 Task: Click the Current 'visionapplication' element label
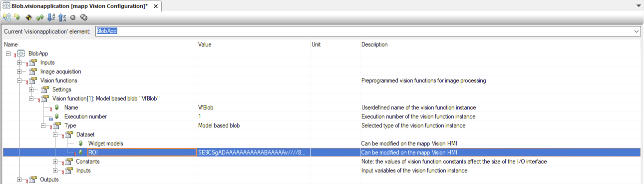[47, 31]
